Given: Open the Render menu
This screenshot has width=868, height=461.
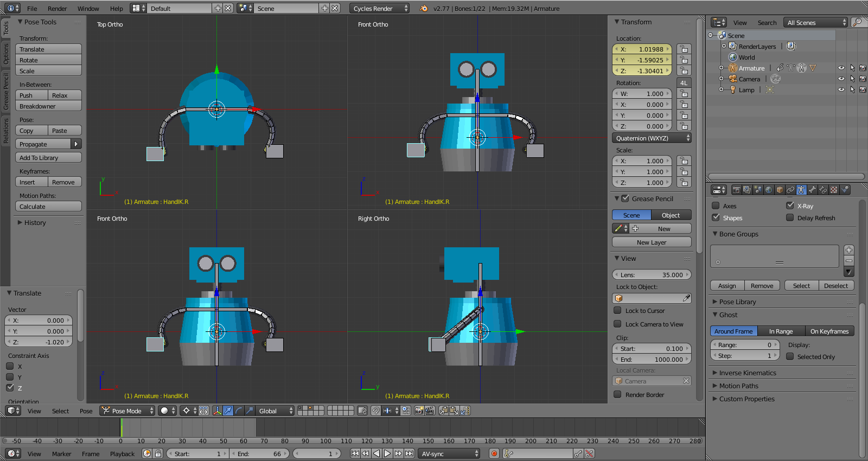Looking at the screenshot, I should [57, 9].
